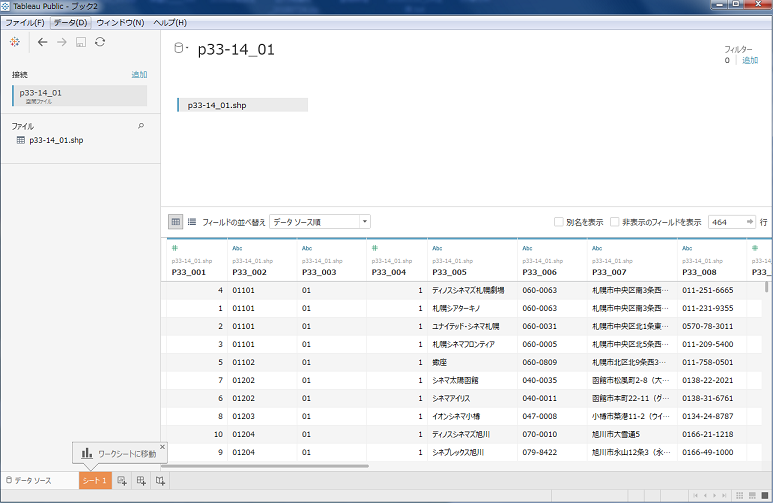The height and width of the screenshot is (503, 773).
Task: Click the save floppy disk icon
Action: pyautogui.click(x=81, y=42)
